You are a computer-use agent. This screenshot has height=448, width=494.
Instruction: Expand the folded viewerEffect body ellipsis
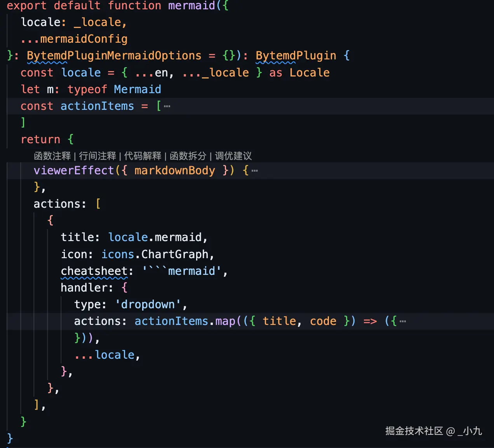254,170
